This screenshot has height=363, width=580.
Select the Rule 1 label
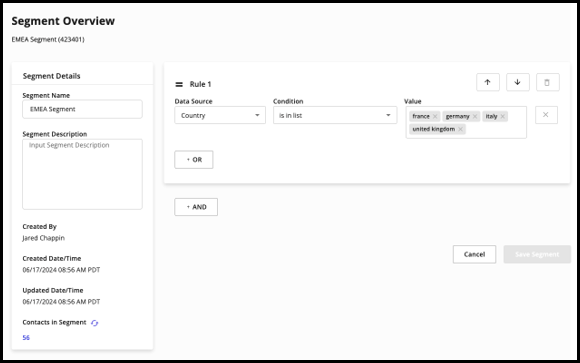click(x=200, y=84)
